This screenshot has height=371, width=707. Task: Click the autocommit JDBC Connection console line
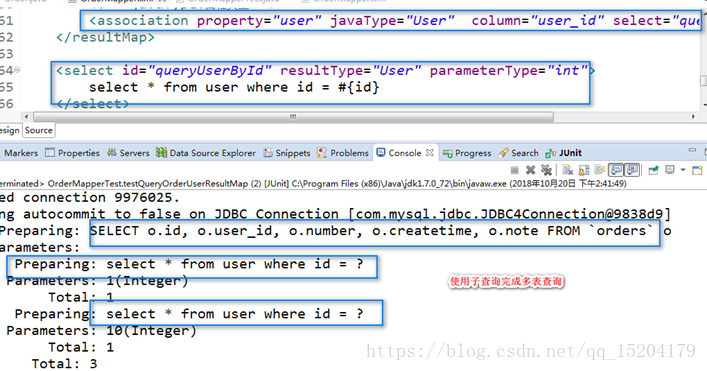point(335,214)
